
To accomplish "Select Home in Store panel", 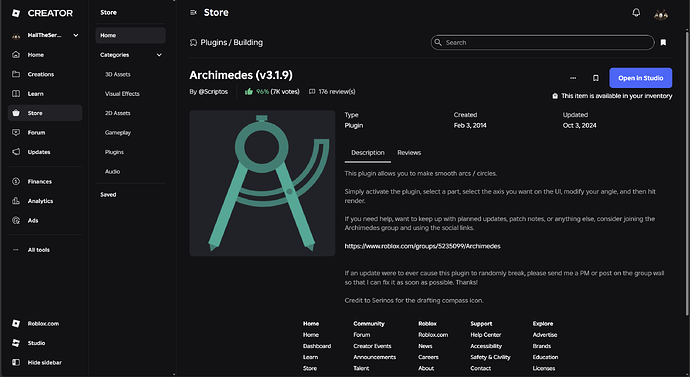I will (x=130, y=35).
